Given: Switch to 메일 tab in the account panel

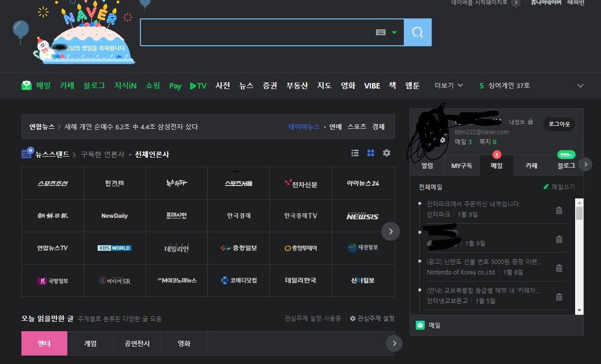Looking at the screenshot, I should (x=496, y=166).
